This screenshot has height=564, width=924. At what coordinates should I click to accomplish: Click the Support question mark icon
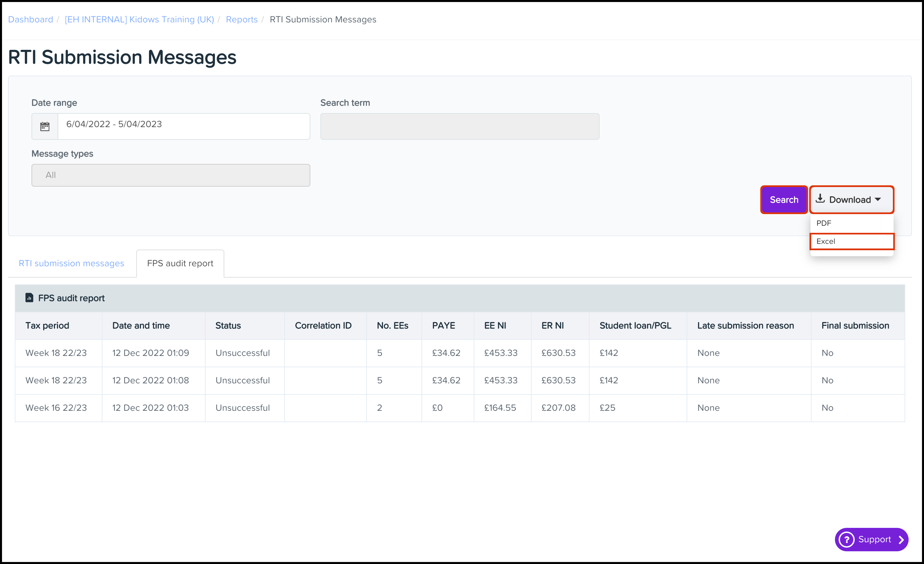click(846, 539)
